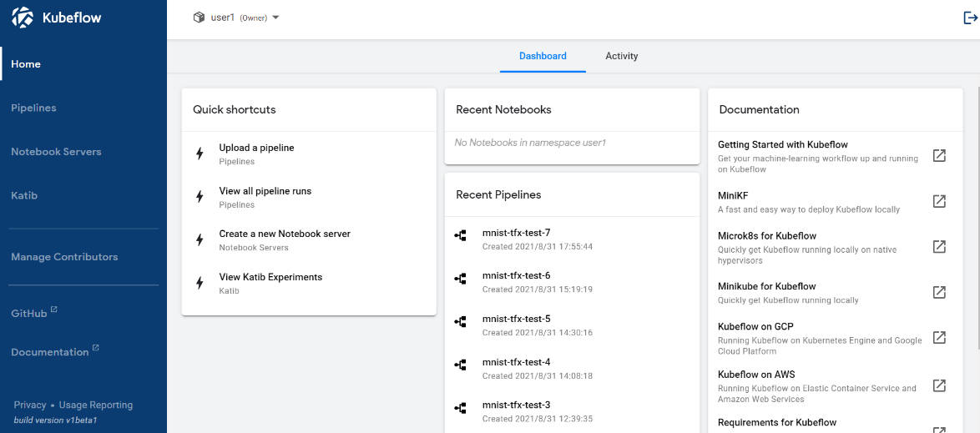Viewport: 980px width, 433px height.
Task: Click the lightning icon beside Upload a pipeline
Action: coord(200,154)
